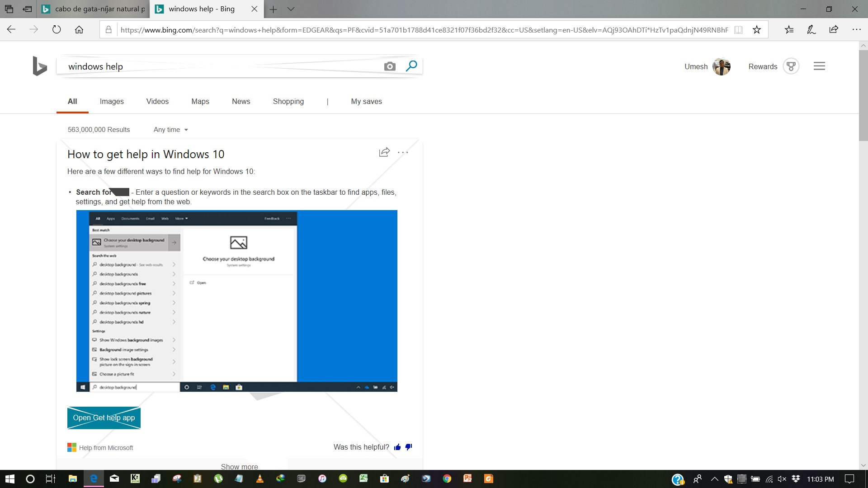868x488 pixels.
Task: Click the search magnifier button
Action: coord(411,66)
